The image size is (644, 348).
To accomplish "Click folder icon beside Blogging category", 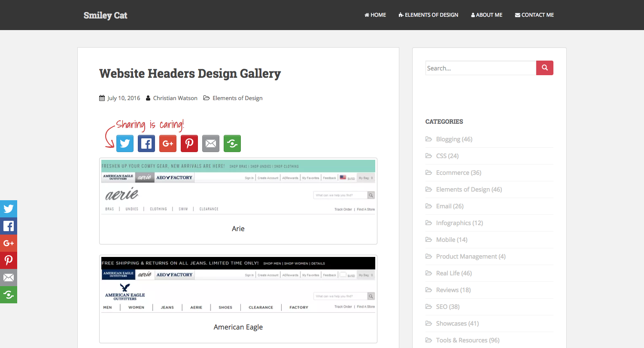I will click(428, 139).
